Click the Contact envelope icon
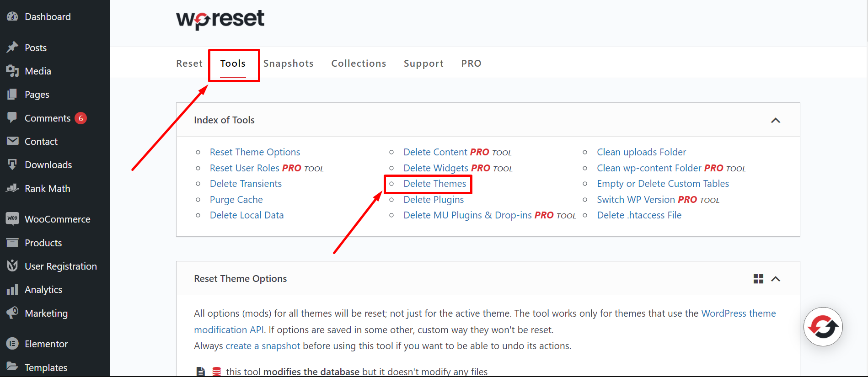This screenshot has width=868, height=377. [12, 141]
